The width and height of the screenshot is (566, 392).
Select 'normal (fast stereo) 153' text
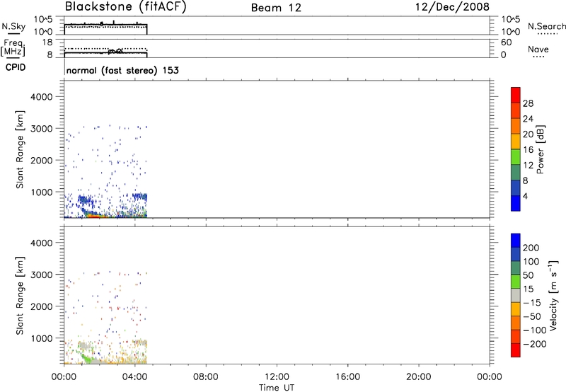122,71
